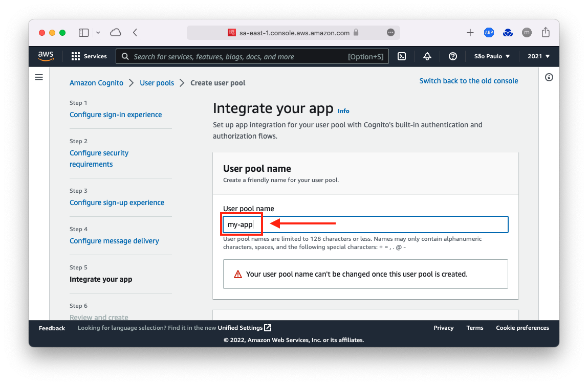Image resolution: width=588 pixels, height=385 pixels.
Task: Click the Feedback button in footer
Action: click(x=52, y=328)
